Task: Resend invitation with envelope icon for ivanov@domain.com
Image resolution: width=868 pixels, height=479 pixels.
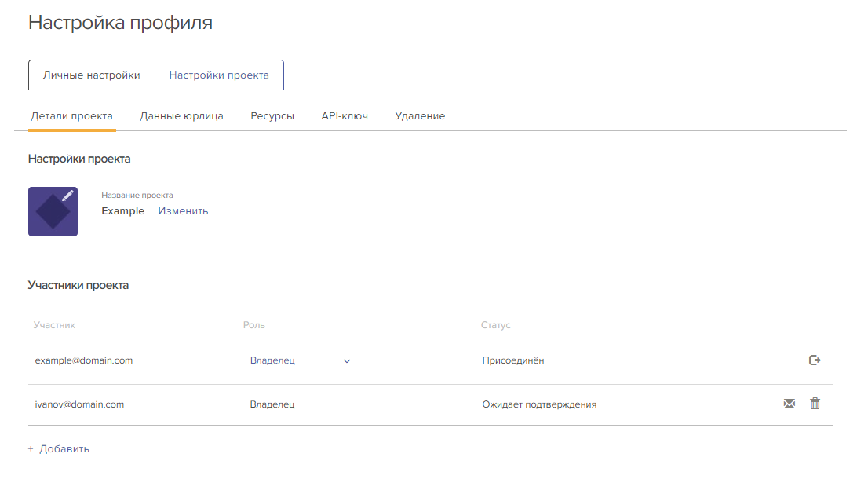Action: tap(790, 404)
